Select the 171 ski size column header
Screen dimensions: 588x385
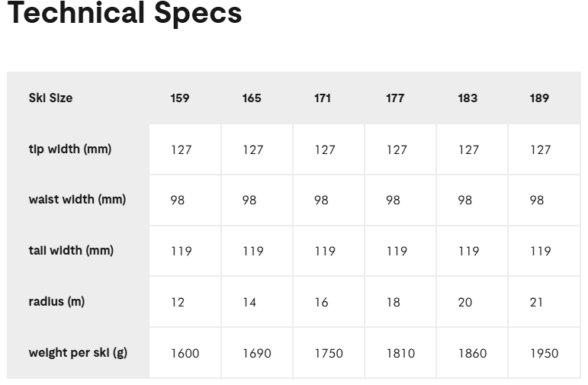pyautogui.click(x=323, y=98)
